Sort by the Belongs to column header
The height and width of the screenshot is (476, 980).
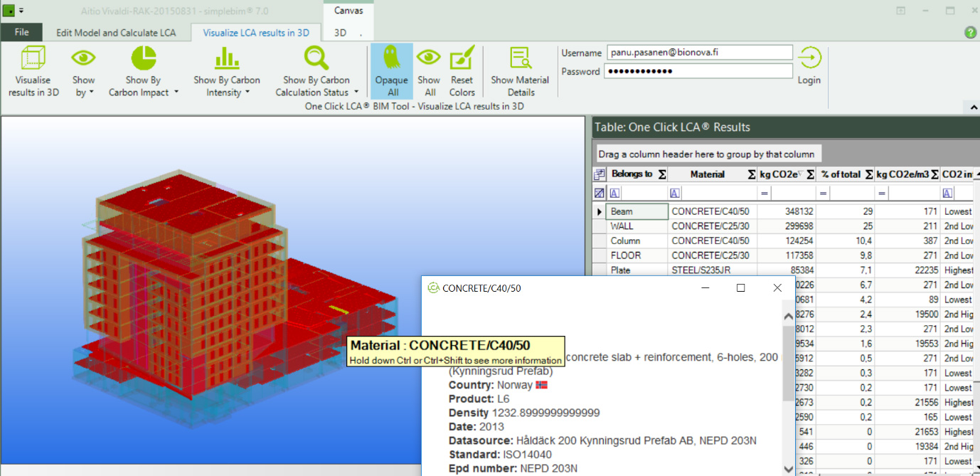pos(633,174)
